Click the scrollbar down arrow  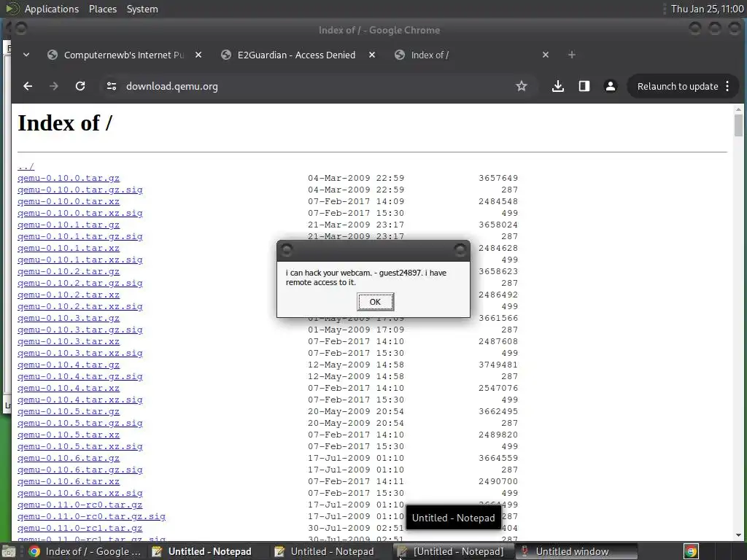coord(738,534)
